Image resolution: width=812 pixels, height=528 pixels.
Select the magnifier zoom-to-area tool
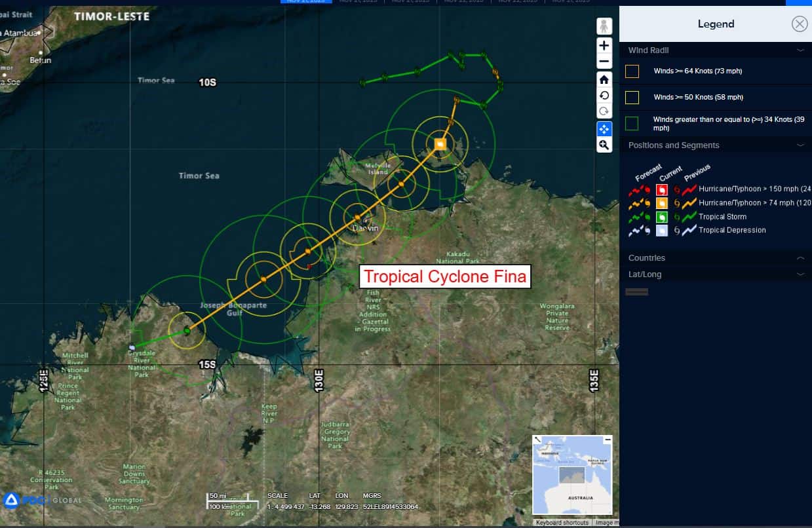(x=604, y=145)
